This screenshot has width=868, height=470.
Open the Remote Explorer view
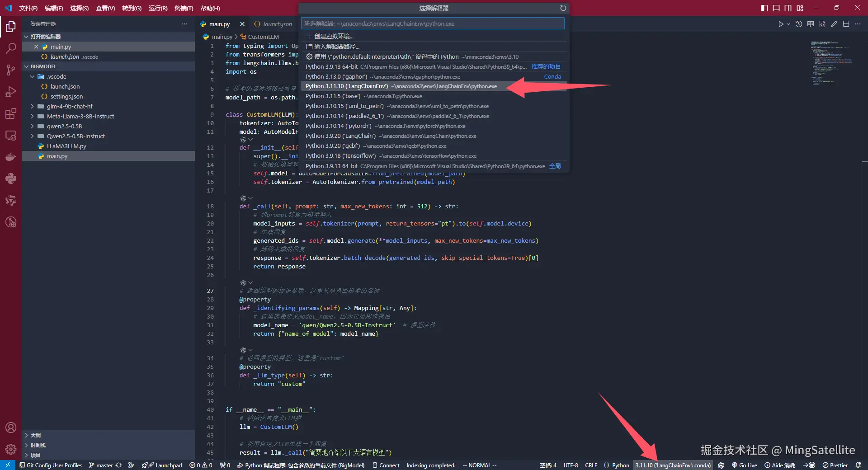[11, 135]
